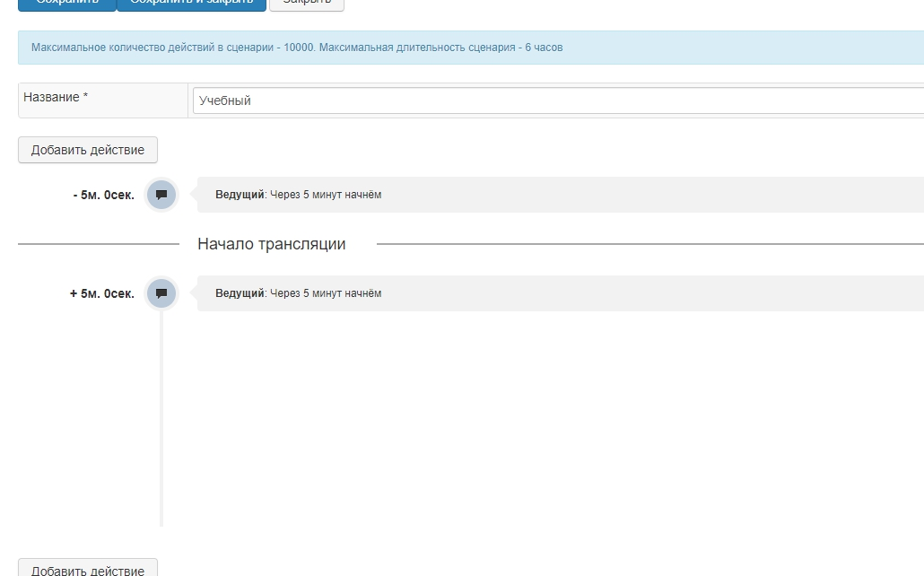Screen dimensions: 924x576
Task: Click the bottom Добавить действие button
Action: point(88,568)
